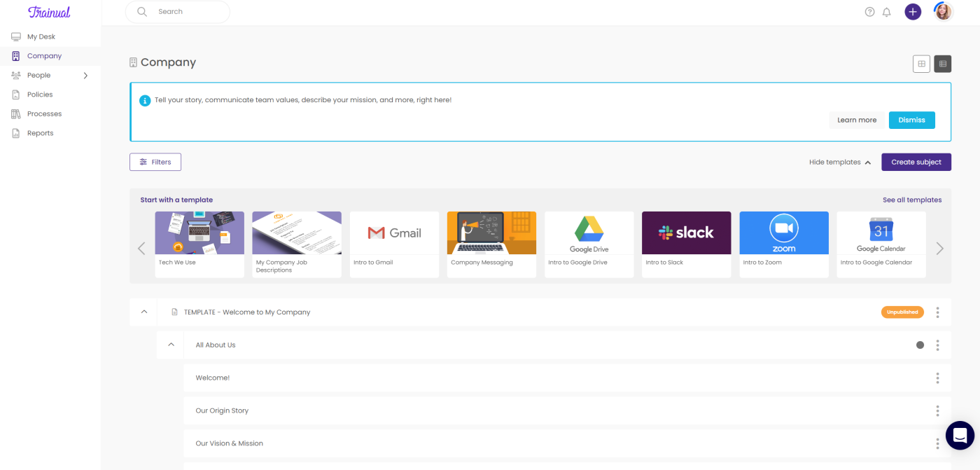This screenshot has width=980, height=470.
Task: Select Intro to Zoom template
Action: (x=784, y=244)
